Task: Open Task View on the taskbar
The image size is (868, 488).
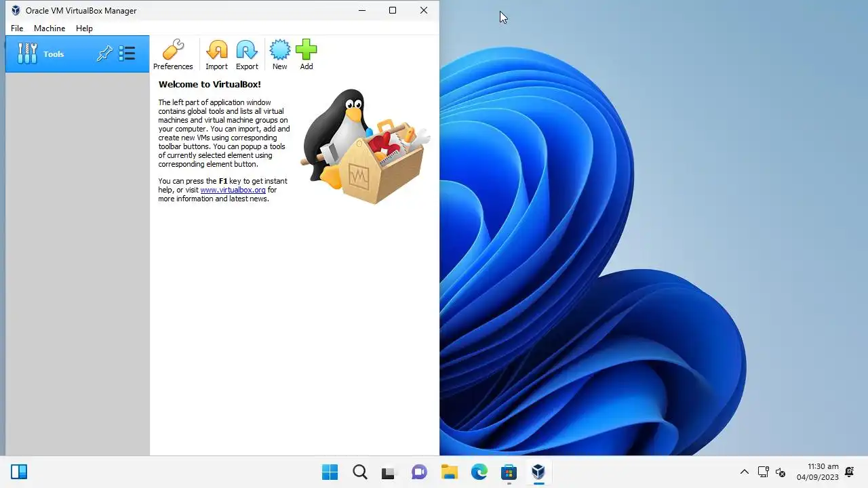Action: pos(389,472)
